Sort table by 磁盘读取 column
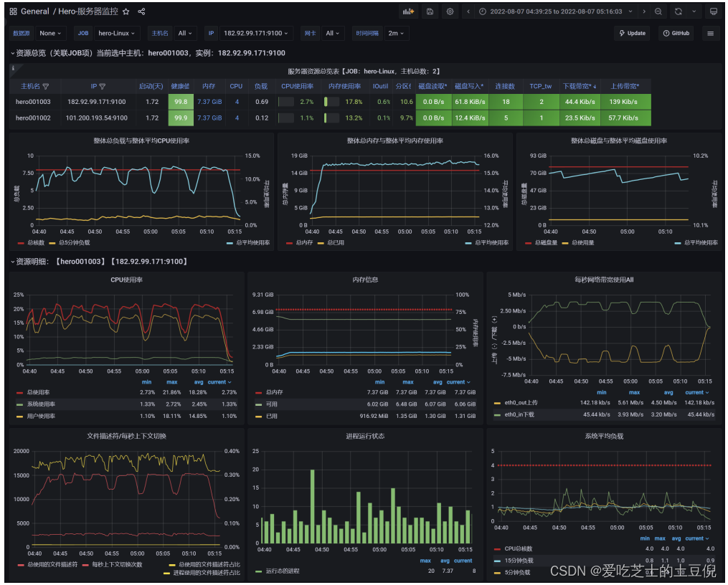Screen dimensions: 728x585 (432, 86)
